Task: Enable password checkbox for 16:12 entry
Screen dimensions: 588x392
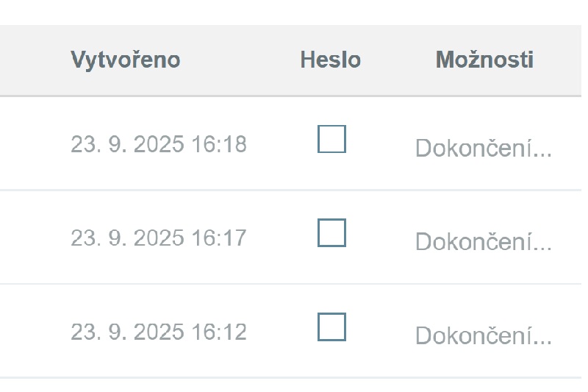Action: (331, 327)
